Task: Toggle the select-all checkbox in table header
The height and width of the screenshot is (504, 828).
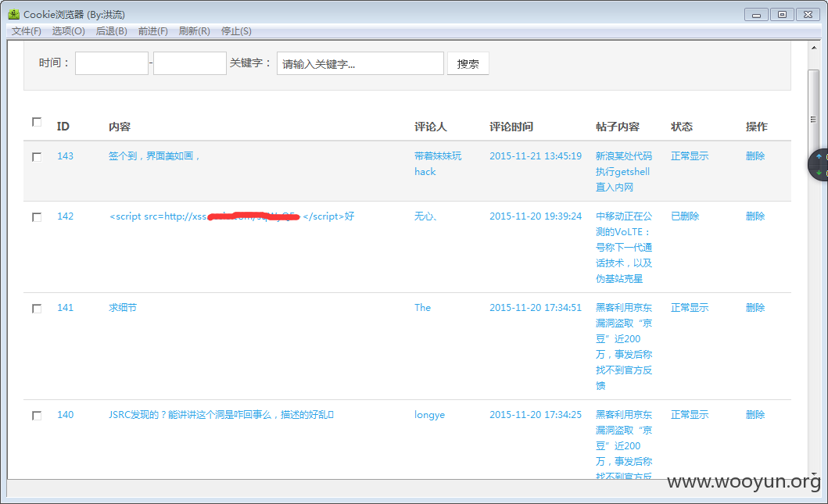Action: coord(37,122)
